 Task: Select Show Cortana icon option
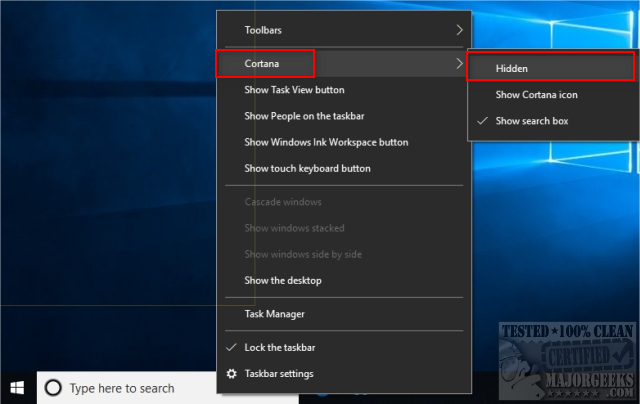553,95
